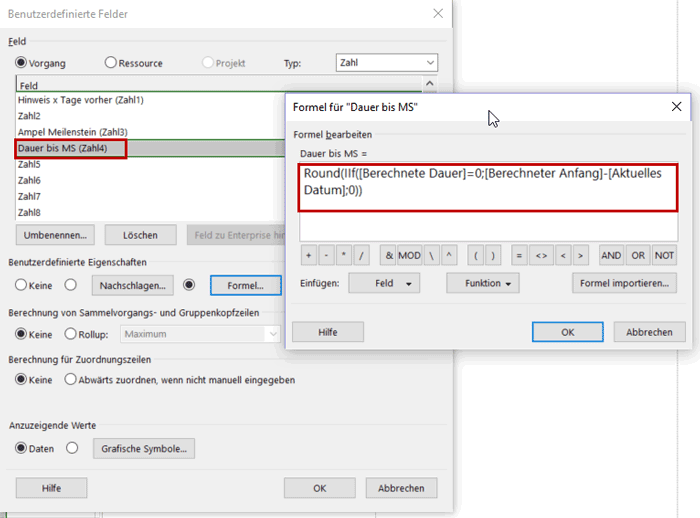Select 'Ampel Meilenstein (Zahl3)' in list

point(72,132)
